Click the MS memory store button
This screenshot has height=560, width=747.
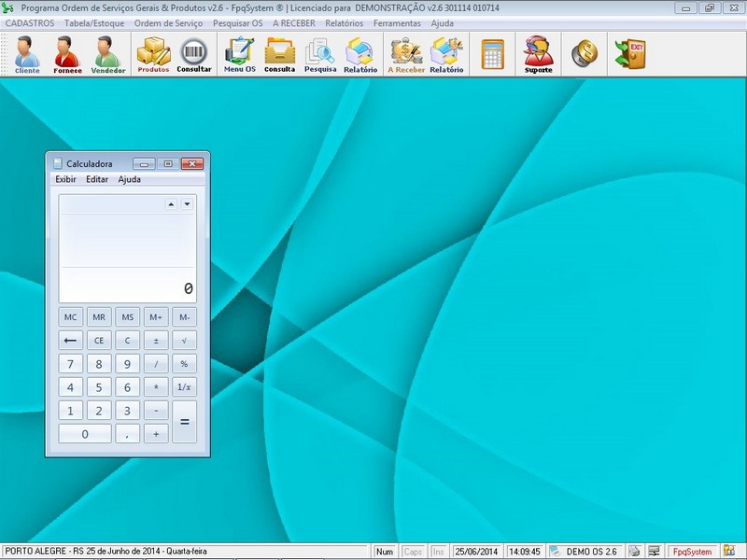click(x=128, y=317)
